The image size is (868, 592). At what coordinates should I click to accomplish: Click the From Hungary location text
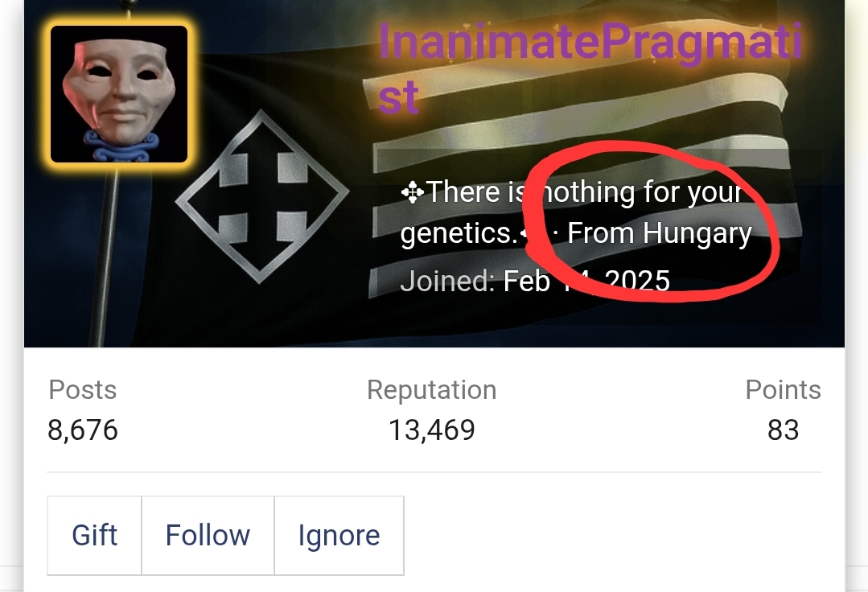point(660,233)
